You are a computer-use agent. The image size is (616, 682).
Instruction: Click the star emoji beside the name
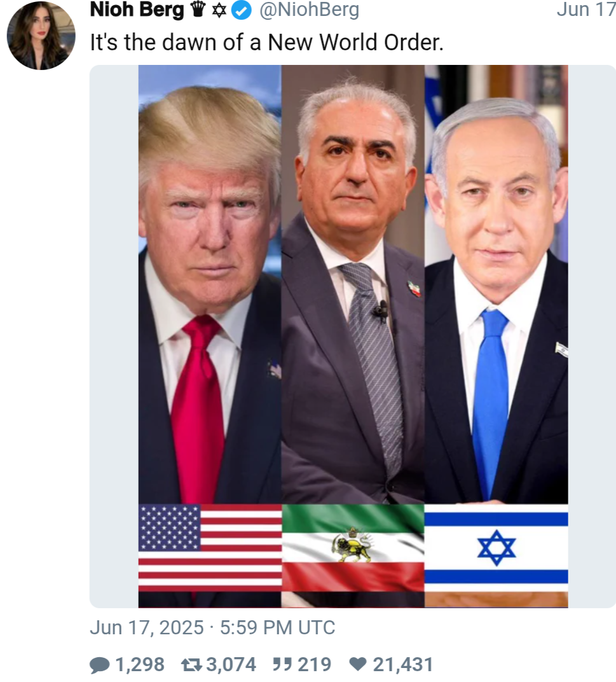coord(219,10)
